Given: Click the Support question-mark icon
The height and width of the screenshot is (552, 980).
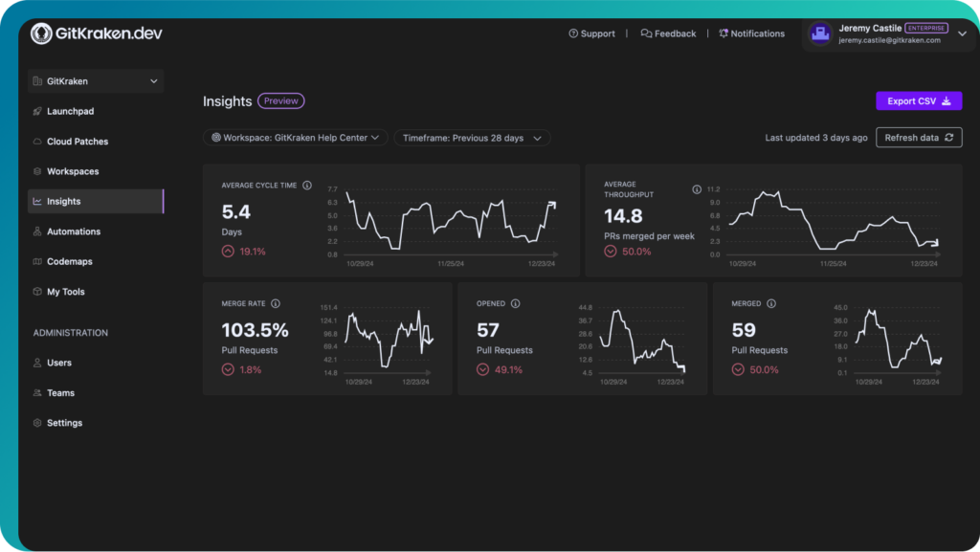Looking at the screenshot, I should pos(573,33).
